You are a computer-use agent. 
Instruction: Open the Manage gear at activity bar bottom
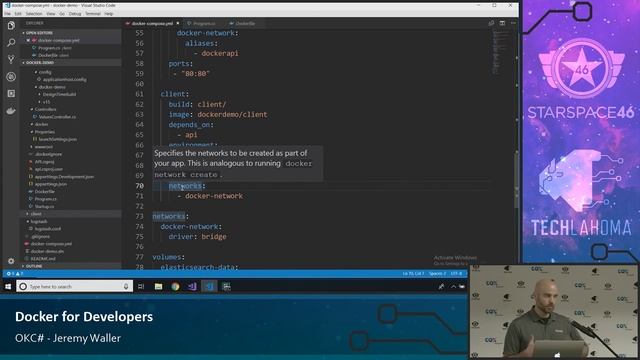coord(11,261)
